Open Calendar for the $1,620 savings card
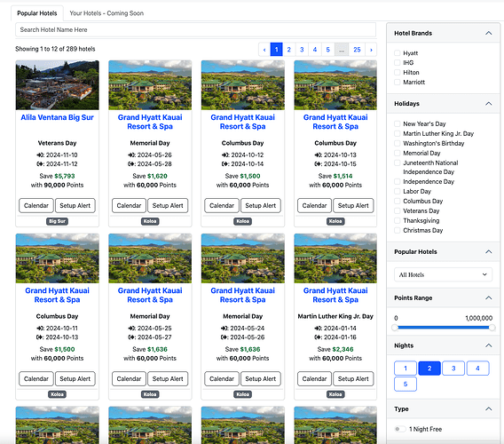504x444 pixels. [129, 206]
